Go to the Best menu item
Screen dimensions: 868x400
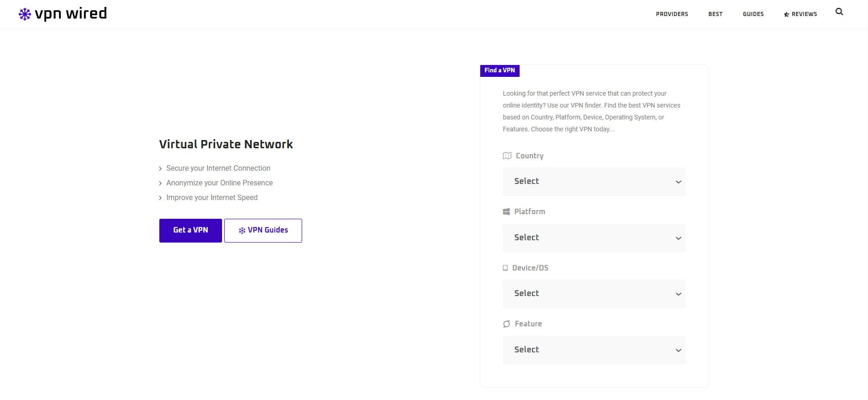tap(715, 14)
